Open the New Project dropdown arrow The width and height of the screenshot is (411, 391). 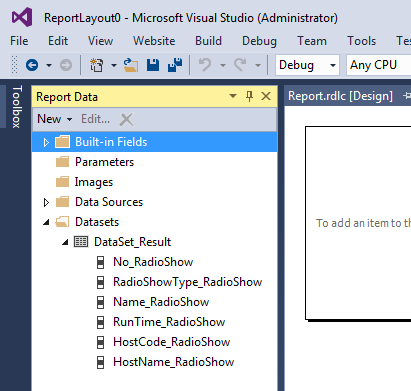(114, 65)
